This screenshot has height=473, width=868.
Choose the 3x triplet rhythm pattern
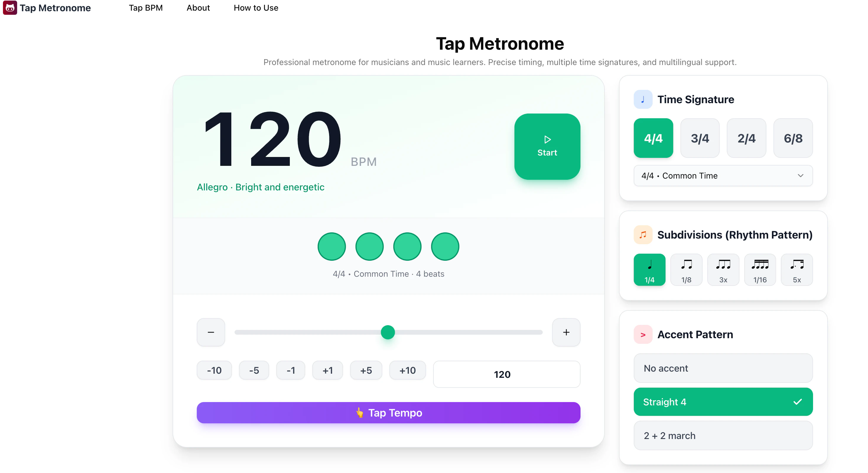click(723, 269)
